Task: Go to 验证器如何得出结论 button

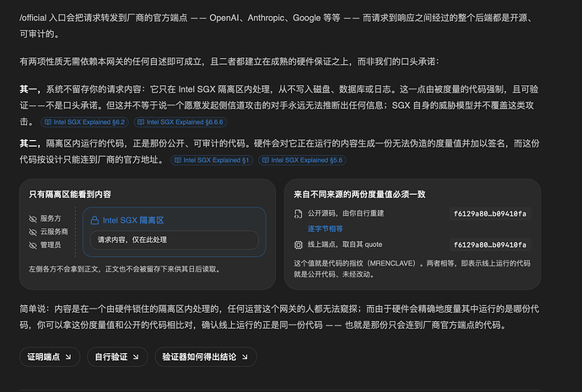Action: coord(206,357)
